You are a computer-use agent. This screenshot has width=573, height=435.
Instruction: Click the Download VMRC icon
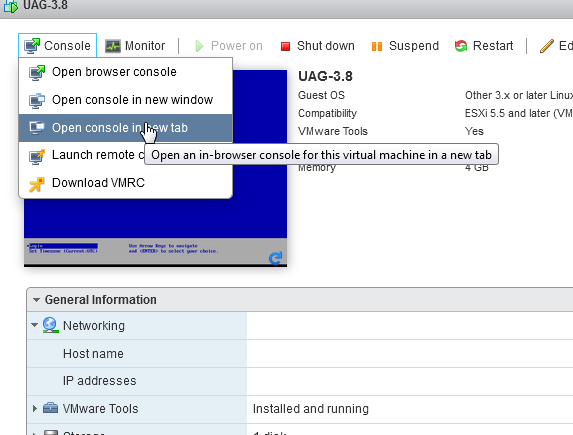point(37,184)
